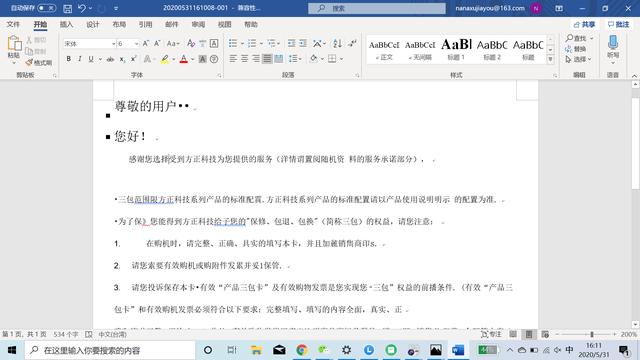Open the font size dropdown

pos(136,44)
